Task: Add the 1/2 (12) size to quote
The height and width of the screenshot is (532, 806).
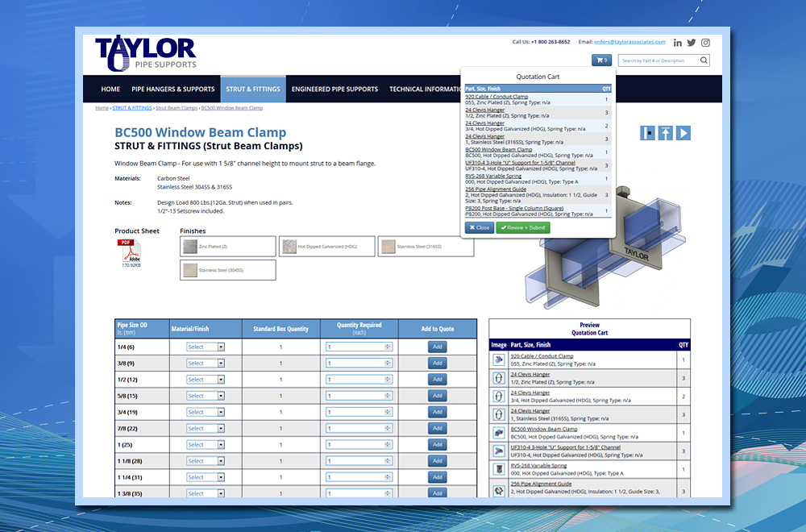Action: 438,380
